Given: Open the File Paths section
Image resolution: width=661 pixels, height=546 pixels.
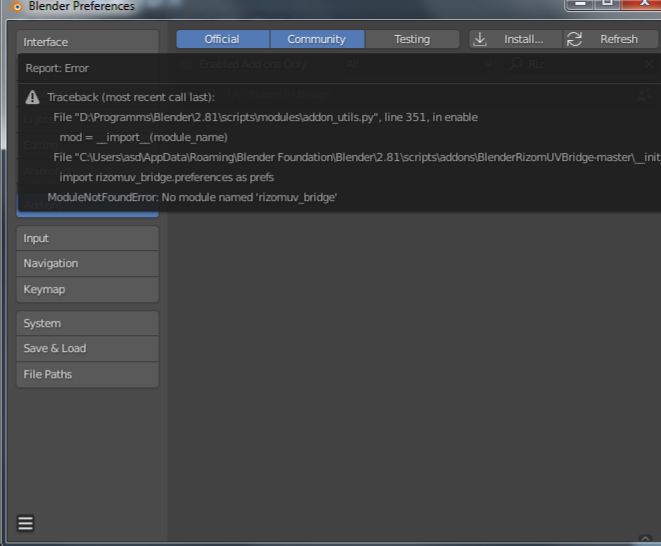Looking at the screenshot, I should point(88,374).
